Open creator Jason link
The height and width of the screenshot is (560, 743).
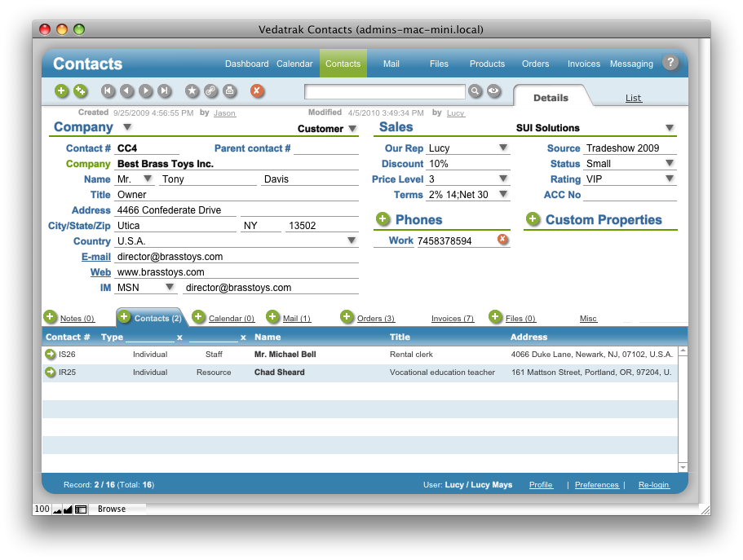click(x=224, y=112)
